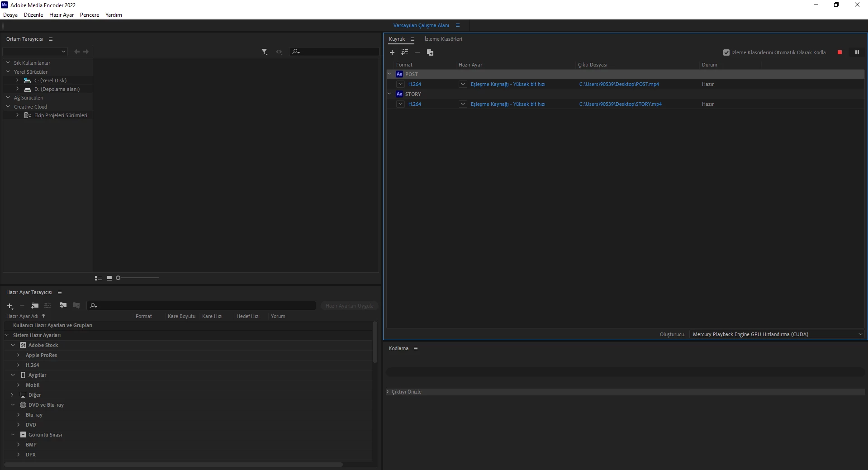Click the Eşleşme Kaynağı preset link for POST
The height and width of the screenshot is (470, 868).
[x=508, y=84]
